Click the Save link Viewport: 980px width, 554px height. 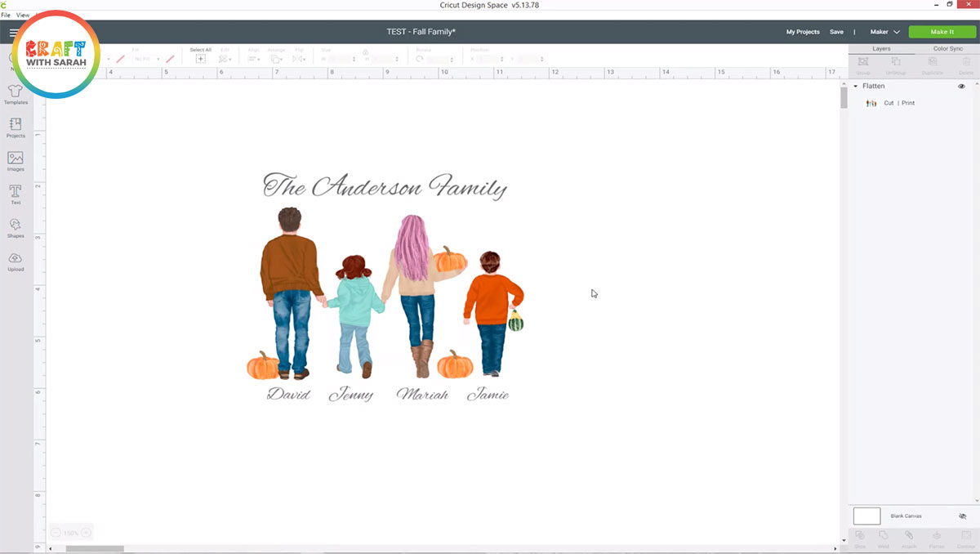point(836,32)
